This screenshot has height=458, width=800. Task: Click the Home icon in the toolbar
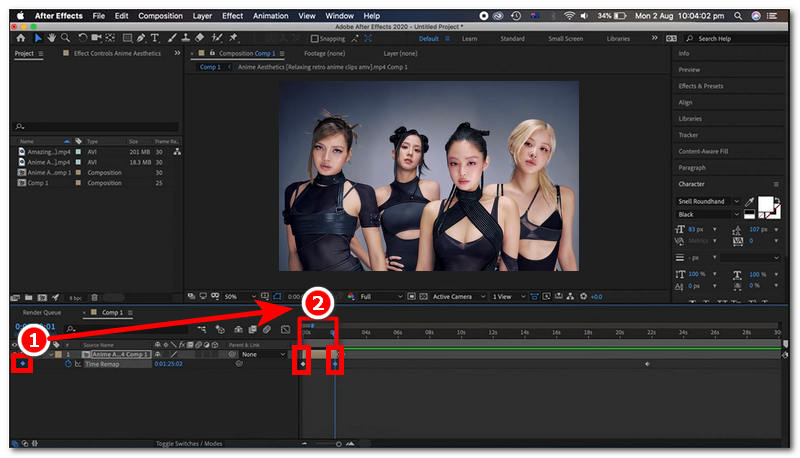click(x=21, y=38)
